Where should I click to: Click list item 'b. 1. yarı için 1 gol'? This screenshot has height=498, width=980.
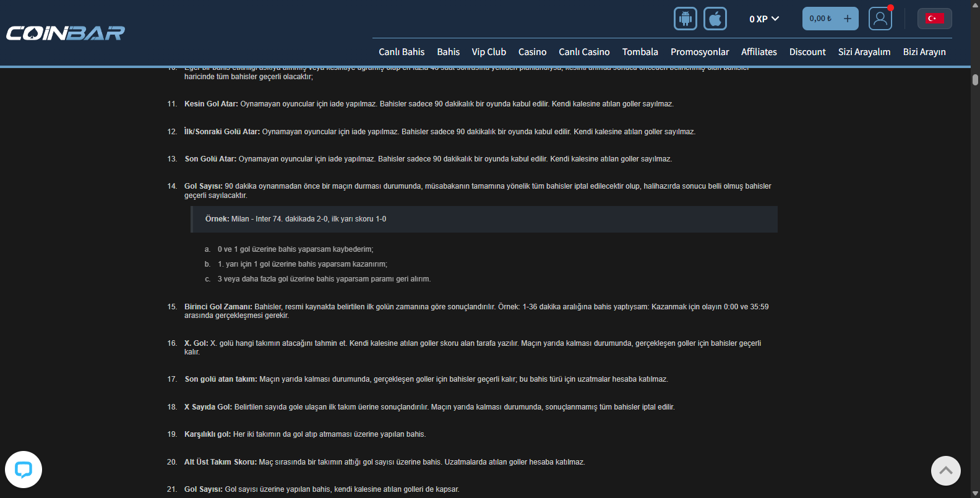(x=296, y=264)
